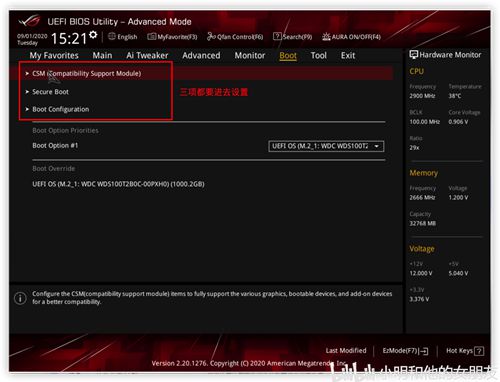Image resolution: width=500 pixels, height=382 pixels.
Task: Open Search(F9)
Action: click(x=293, y=37)
